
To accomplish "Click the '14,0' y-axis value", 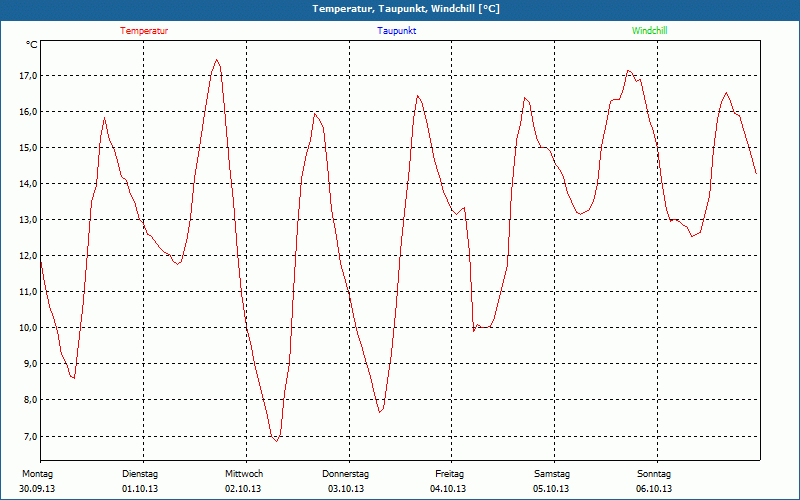I will [x=29, y=184].
